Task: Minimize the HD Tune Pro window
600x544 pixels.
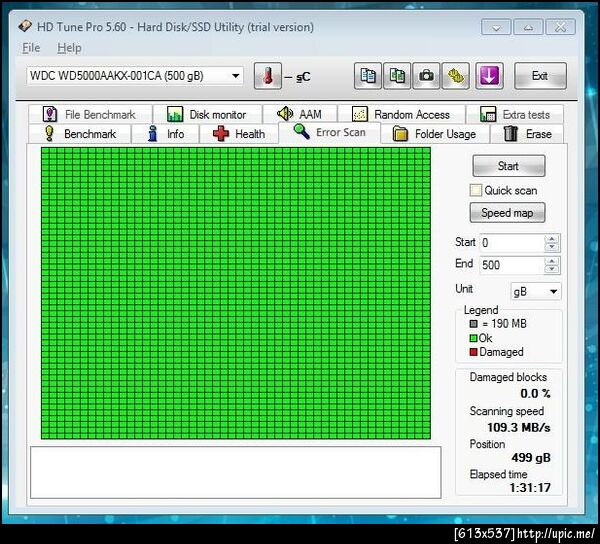Action: [x=496, y=27]
